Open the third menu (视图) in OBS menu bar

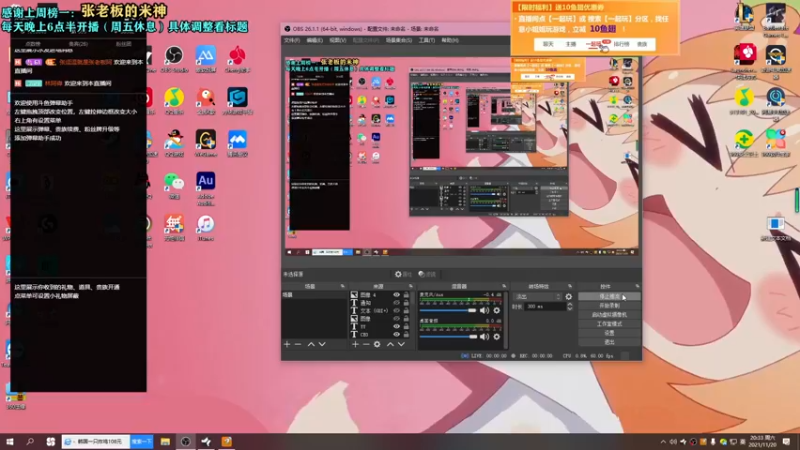pos(337,40)
